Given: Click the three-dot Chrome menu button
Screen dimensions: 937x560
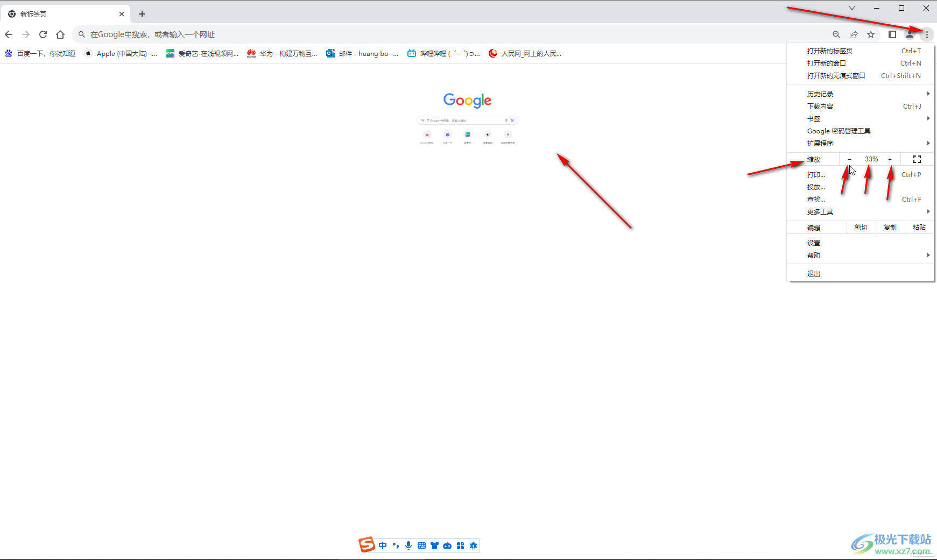Looking at the screenshot, I should tap(927, 34).
